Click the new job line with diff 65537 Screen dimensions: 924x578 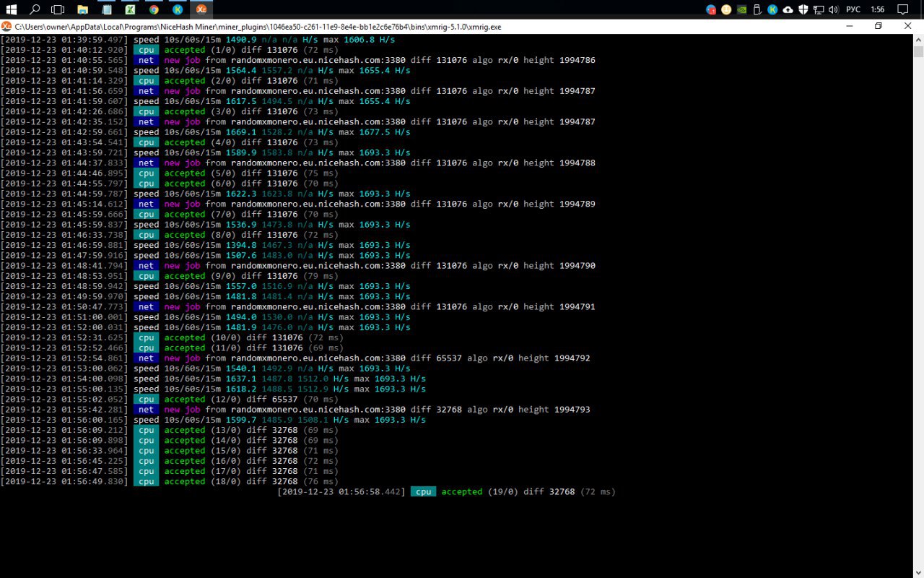[x=295, y=358]
